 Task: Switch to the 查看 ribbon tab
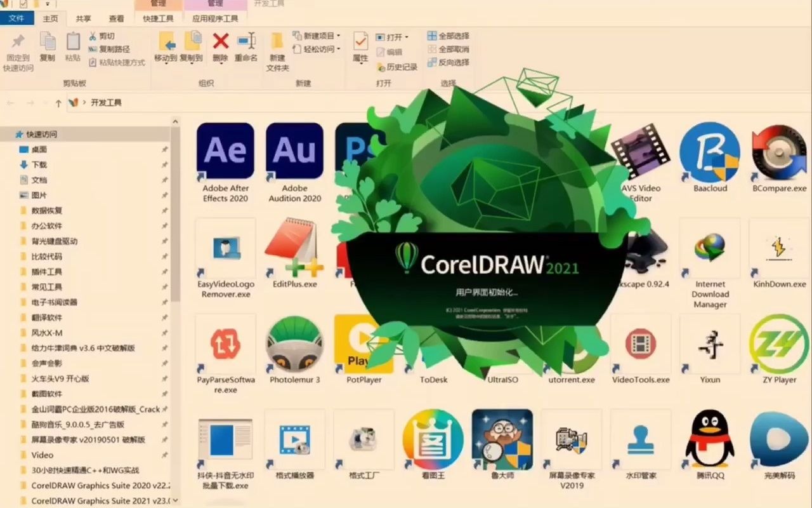tap(117, 19)
